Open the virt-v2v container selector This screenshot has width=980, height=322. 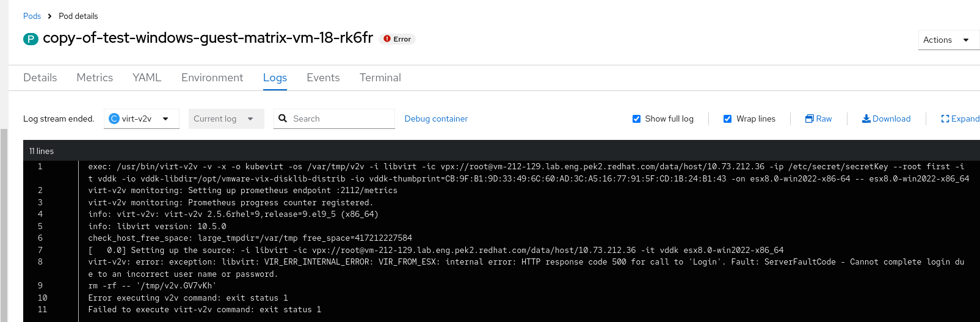click(141, 119)
